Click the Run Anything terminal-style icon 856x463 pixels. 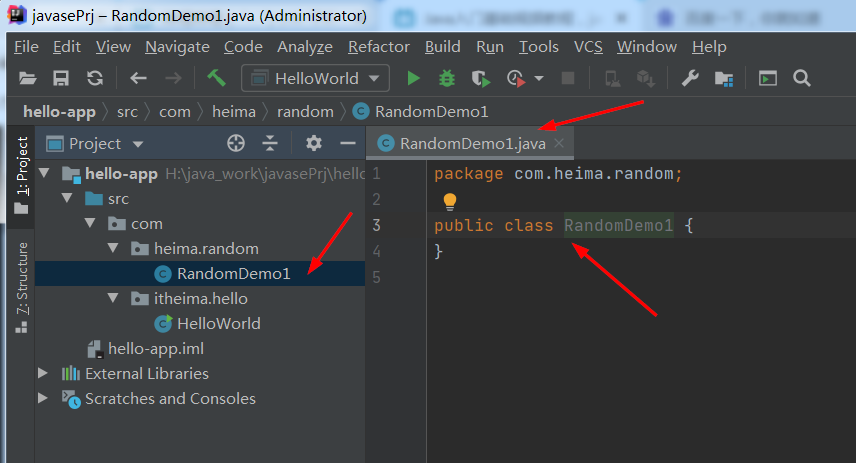pos(768,78)
